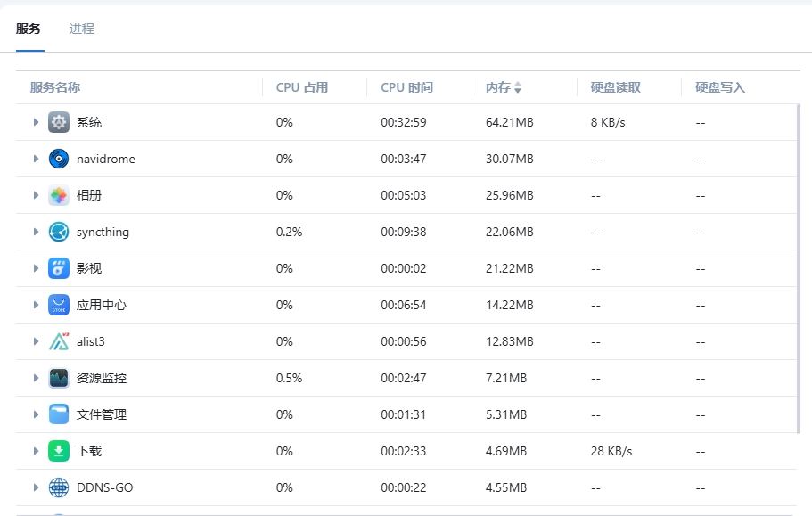This screenshot has width=812, height=516.
Task: Switch to the 进程 tab
Action: pyautogui.click(x=82, y=29)
